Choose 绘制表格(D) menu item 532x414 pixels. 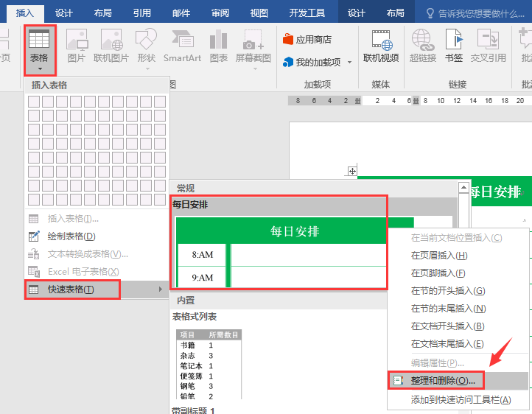point(97,236)
